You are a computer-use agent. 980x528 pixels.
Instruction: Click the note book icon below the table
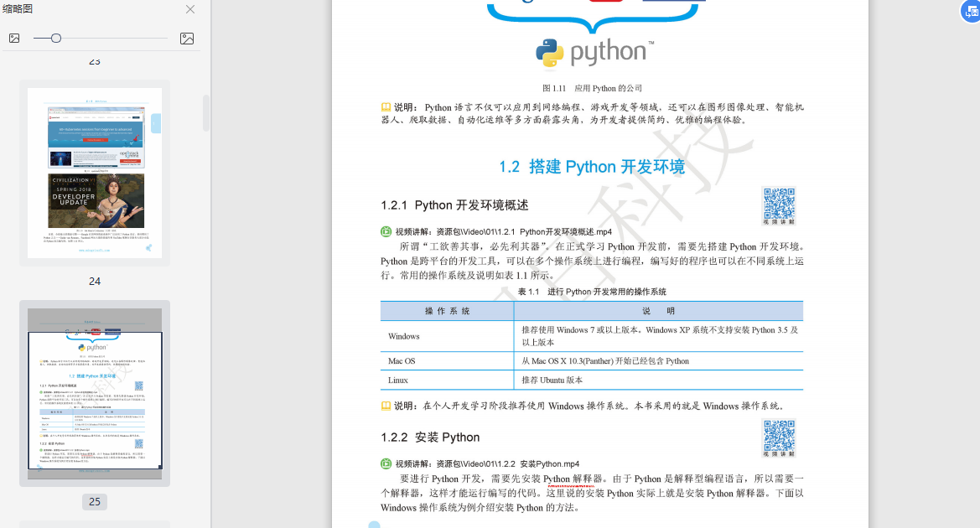(x=386, y=406)
